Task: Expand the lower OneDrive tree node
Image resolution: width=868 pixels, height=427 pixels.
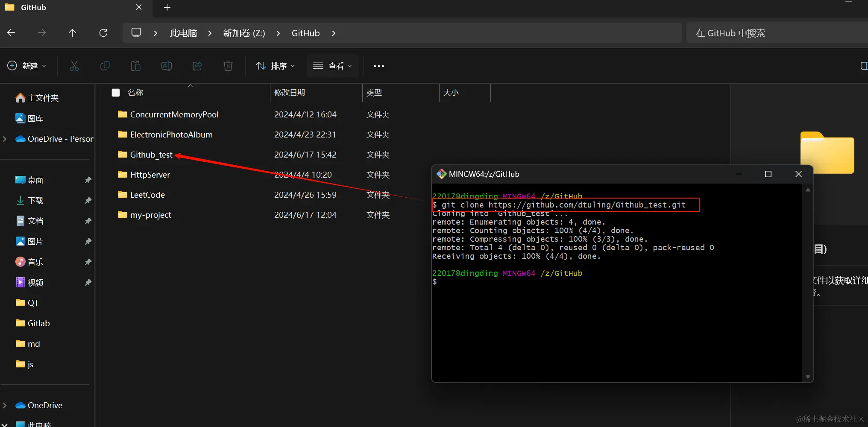Action: 5,405
